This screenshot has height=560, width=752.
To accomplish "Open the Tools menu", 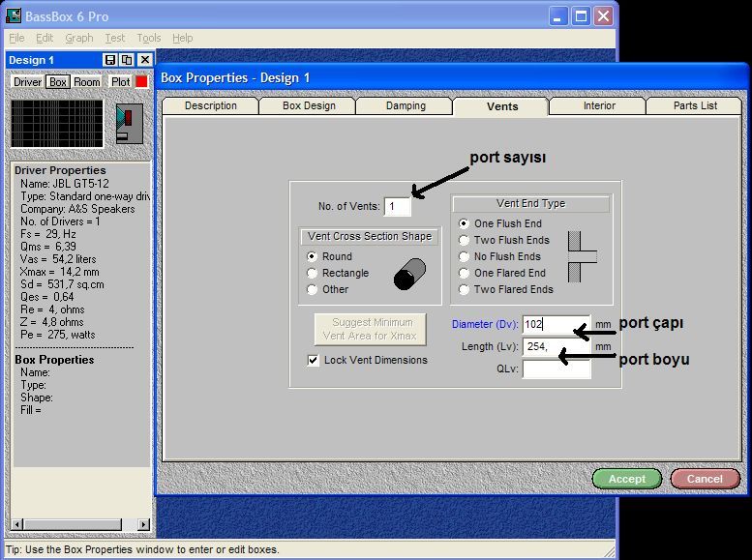I will coord(149,38).
